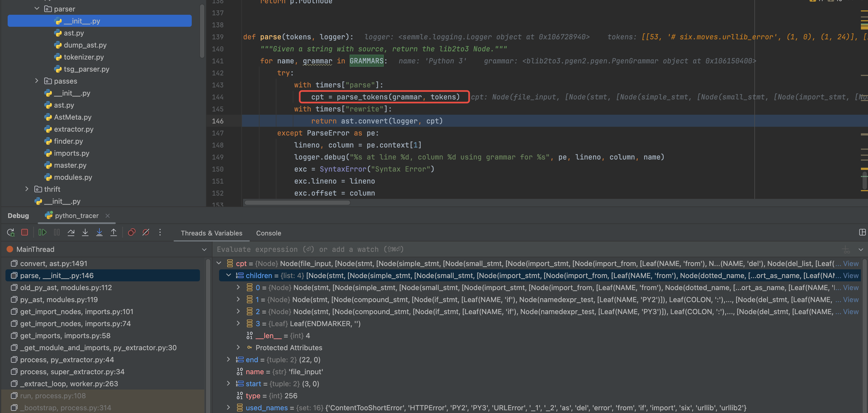The image size is (868, 413).
Task: Step into my code
Action: pos(99,232)
